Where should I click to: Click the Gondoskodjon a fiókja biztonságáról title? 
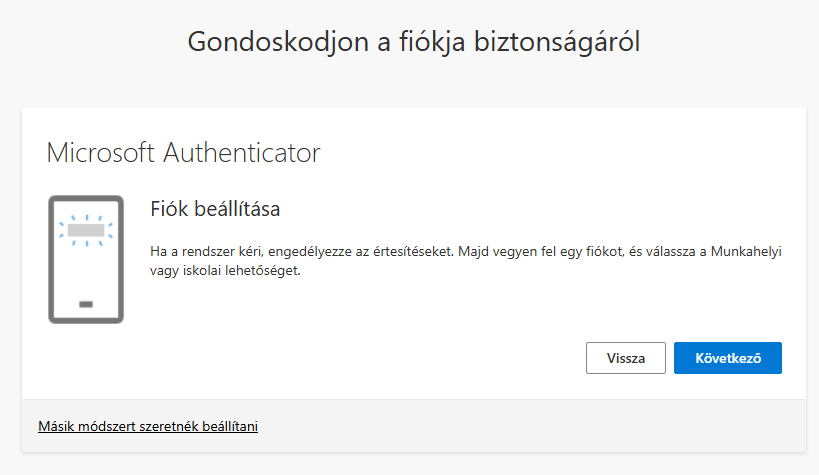point(414,42)
